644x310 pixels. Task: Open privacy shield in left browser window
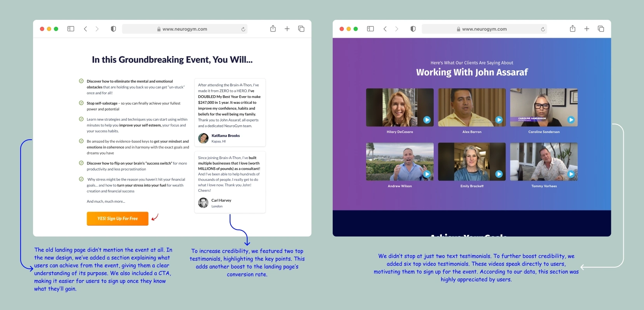[x=113, y=29]
